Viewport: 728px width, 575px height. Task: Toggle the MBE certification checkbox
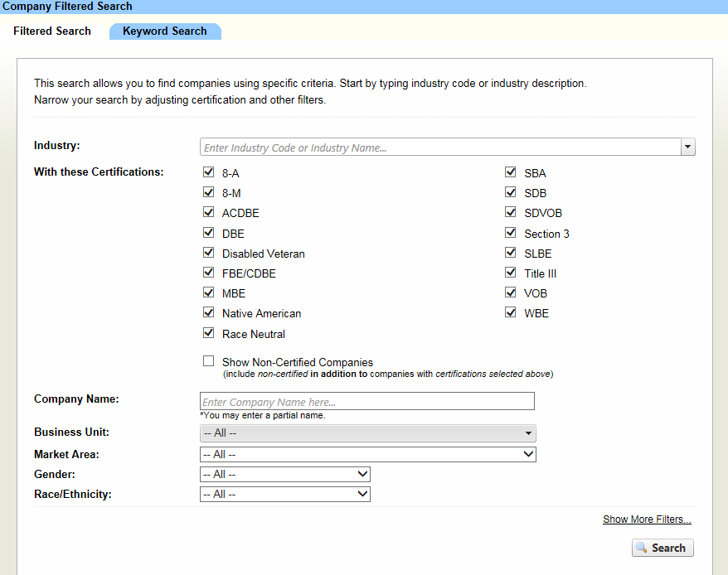click(x=209, y=292)
